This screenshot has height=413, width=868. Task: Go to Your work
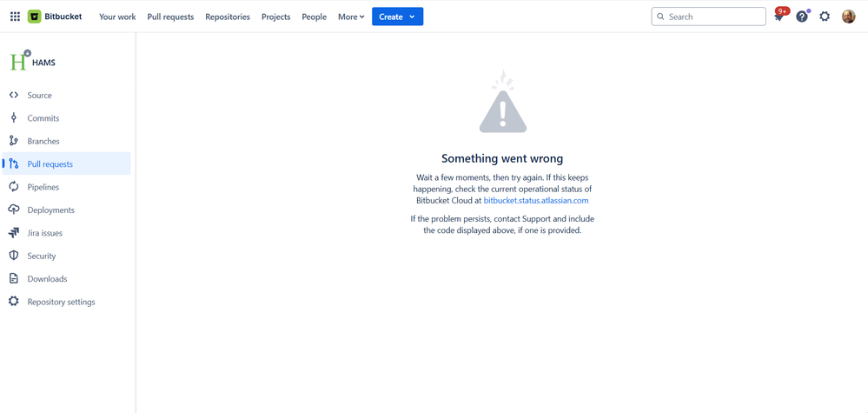point(117,17)
